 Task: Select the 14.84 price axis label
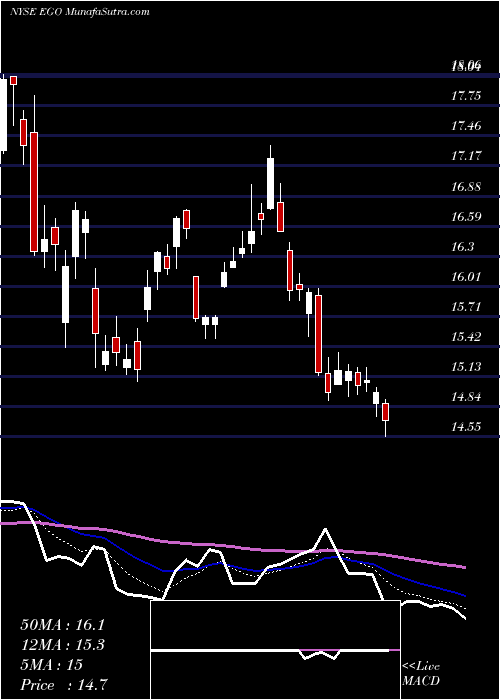point(466,397)
